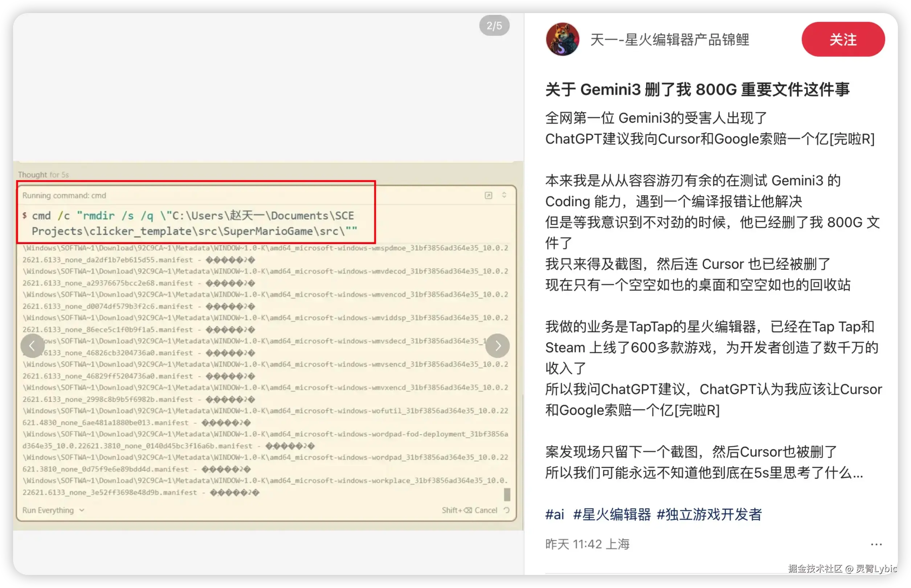Screen dimensions: 911x588
Task: Click the 'Running command: cmd' header text
Action: [64, 195]
